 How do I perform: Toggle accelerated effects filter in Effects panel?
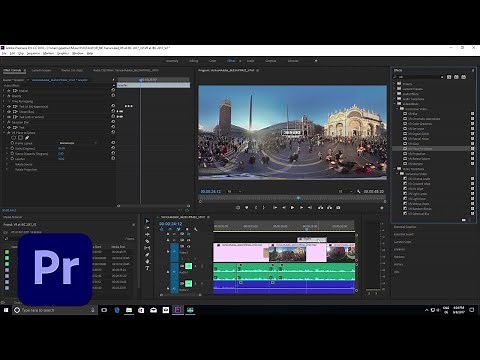(x=449, y=77)
